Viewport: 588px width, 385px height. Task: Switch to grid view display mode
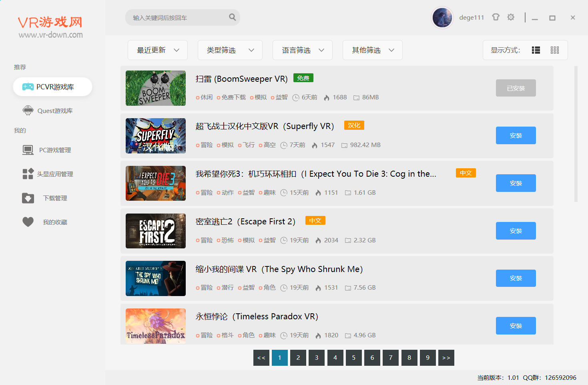(x=555, y=50)
